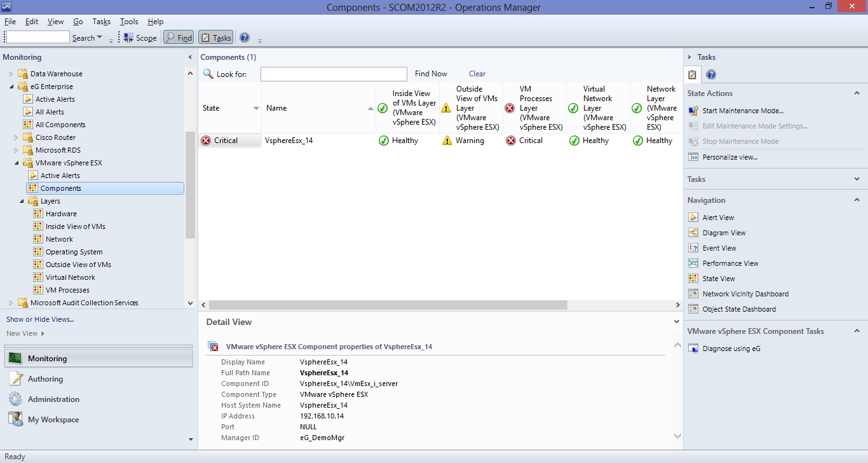The width and height of the screenshot is (868, 463).
Task: Collapse the eG Enterprise tree node
Action: coord(11,86)
